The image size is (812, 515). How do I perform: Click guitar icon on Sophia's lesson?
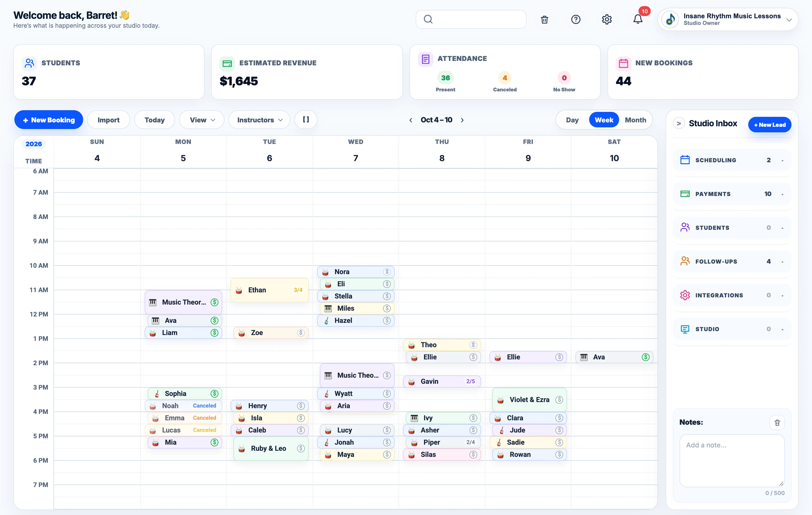pos(157,393)
